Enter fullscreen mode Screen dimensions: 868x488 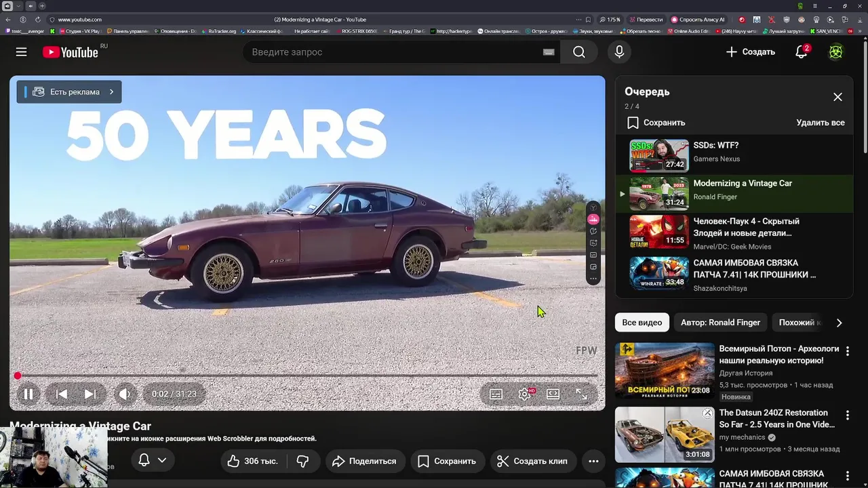582,394
